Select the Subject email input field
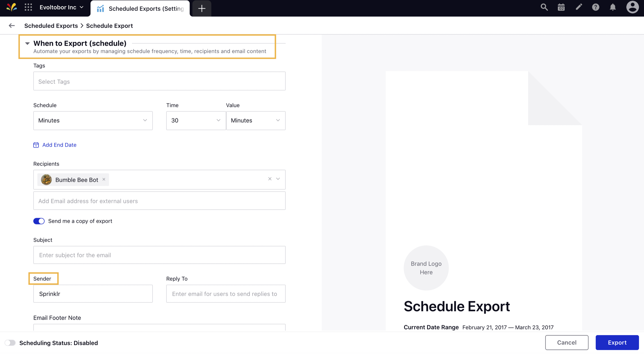The image size is (644, 354). 159,255
